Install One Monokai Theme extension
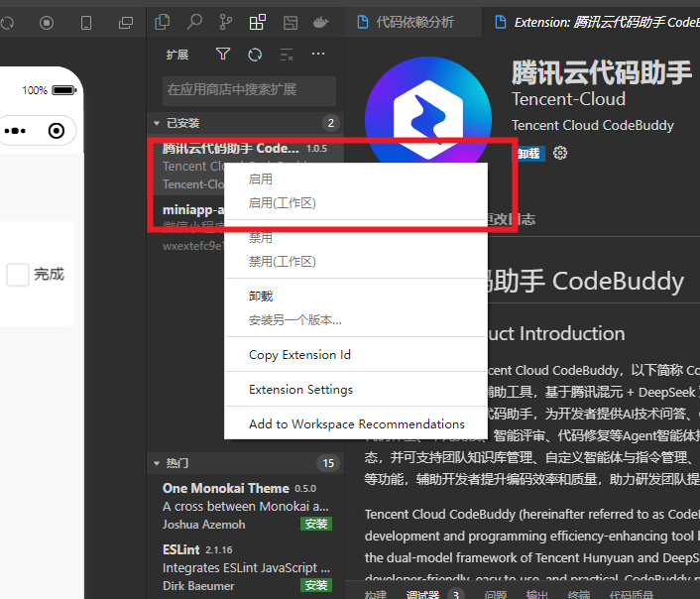Screen dimensions: 700x599 pyautogui.click(x=316, y=524)
